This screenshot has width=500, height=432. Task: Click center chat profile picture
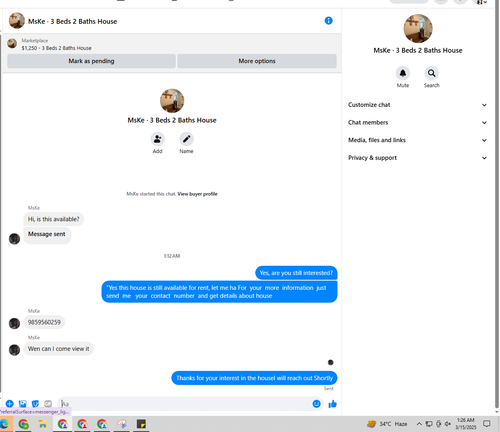(172, 101)
